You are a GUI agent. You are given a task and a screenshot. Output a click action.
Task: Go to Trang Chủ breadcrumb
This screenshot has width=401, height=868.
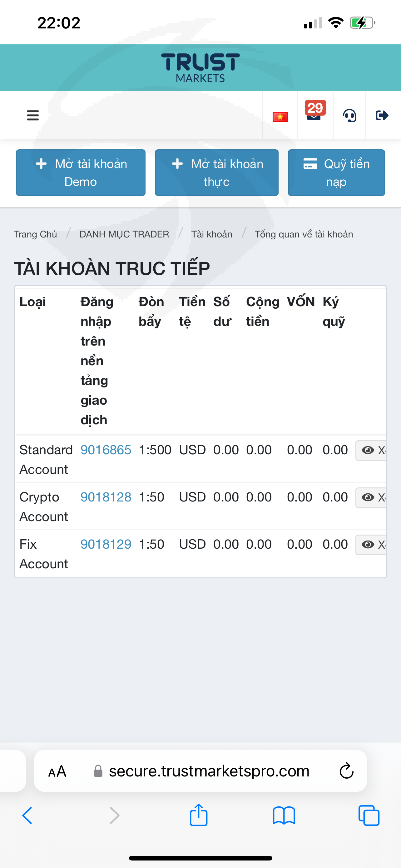(x=35, y=234)
